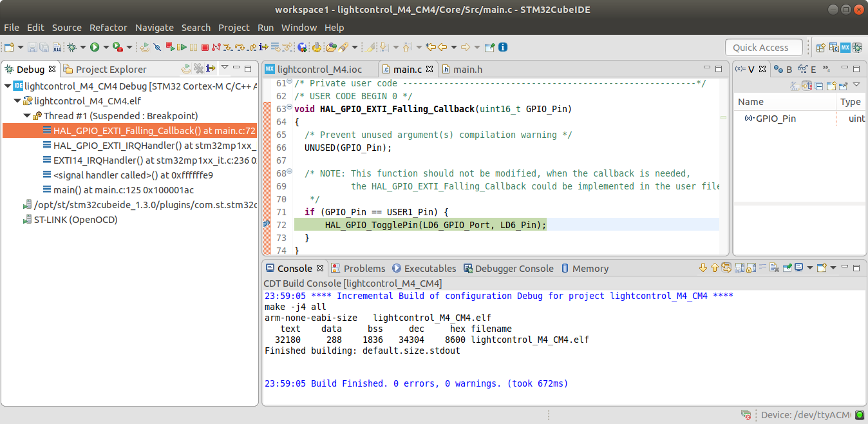The height and width of the screenshot is (424, 868).
Task: Toggle Word Wrap in the Console toolbar
Action: [x=762, y=267]
